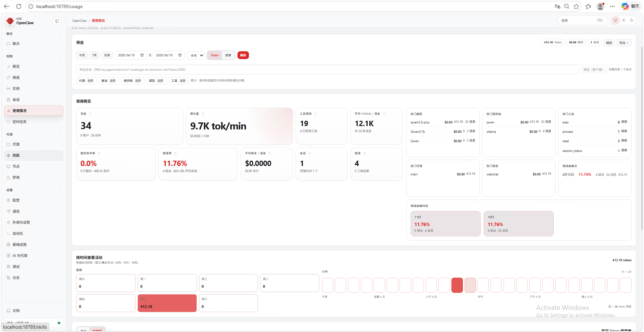Click the book icon beside 文档
The height and width of the screenshot is (332, 644).
point(8,311)
